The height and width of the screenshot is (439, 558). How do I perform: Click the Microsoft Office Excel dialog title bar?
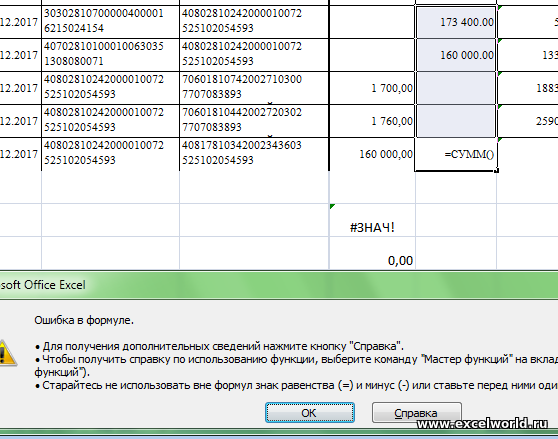pyautogui.click(x=279, y=285)
